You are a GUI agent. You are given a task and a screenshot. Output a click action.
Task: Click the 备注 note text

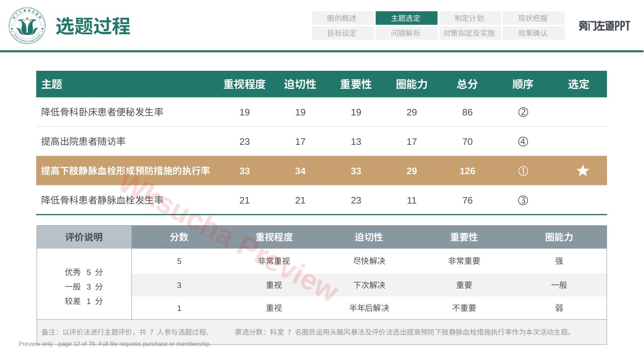point(127,332)
